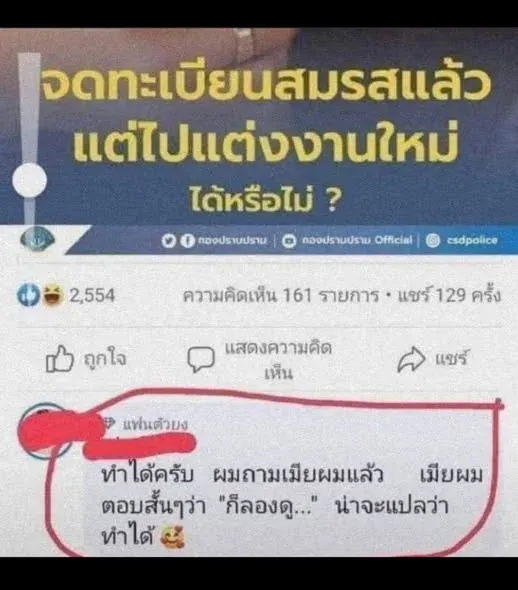Click the hugging face emoji in comment
The width and height of the screenshot is (518, 590).
click(172, 537)
